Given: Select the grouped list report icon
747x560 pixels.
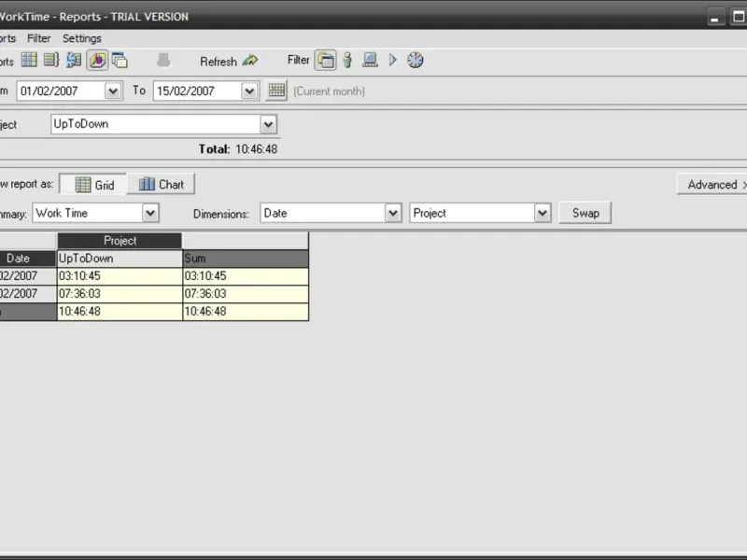Looking at the screenshot, I should (x=51, y=61).
